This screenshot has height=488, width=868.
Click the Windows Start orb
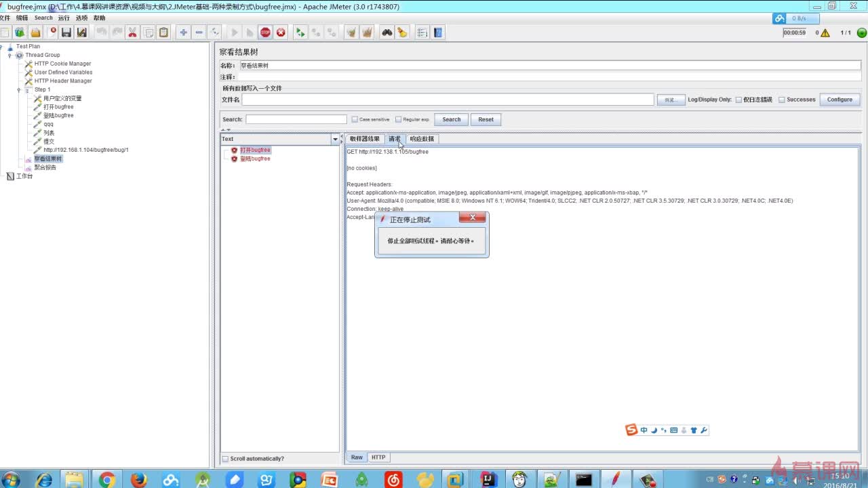11,480
